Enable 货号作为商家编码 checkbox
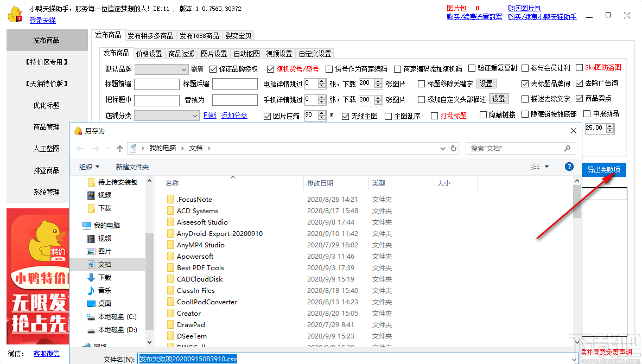 click(329, 69)
